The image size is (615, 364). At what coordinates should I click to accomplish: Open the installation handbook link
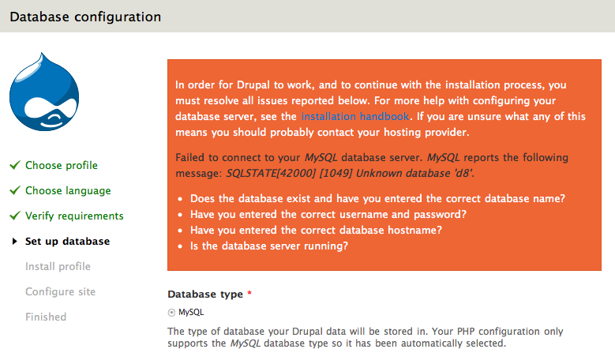355,117
